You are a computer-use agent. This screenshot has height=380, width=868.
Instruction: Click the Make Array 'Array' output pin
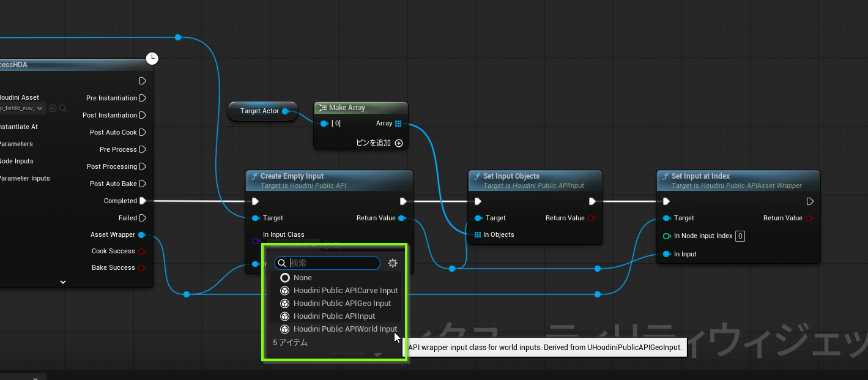398,124
